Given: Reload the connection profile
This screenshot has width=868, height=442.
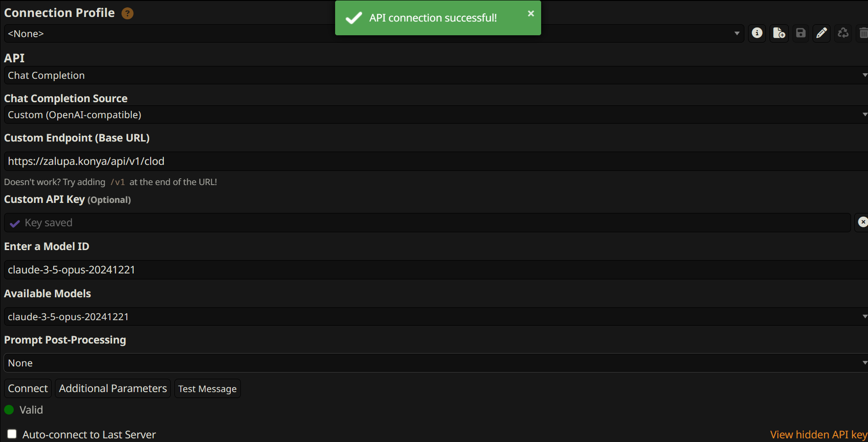Looking at the screenshot, I should click(x=843, y=33).
